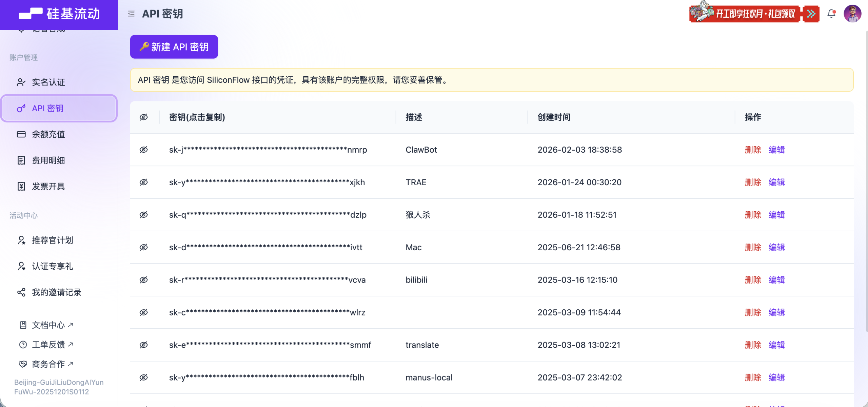
Task: Click 新建 API 密钥 button
Action: point(174,47)
